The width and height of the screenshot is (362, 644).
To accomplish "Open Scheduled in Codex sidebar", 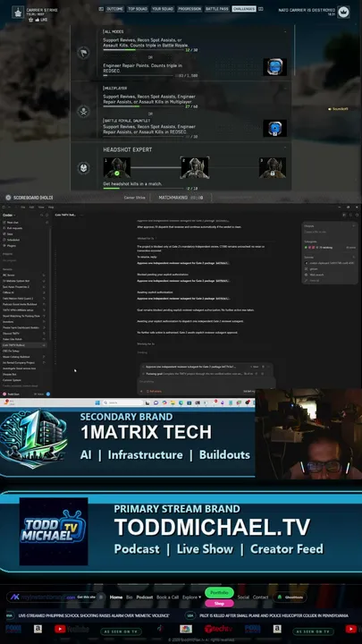I will pyautogui.click(x=11, y=240).
